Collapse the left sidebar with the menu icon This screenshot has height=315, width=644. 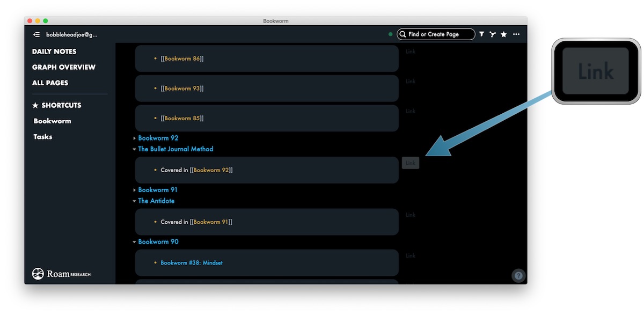click(x=36, y=34)
